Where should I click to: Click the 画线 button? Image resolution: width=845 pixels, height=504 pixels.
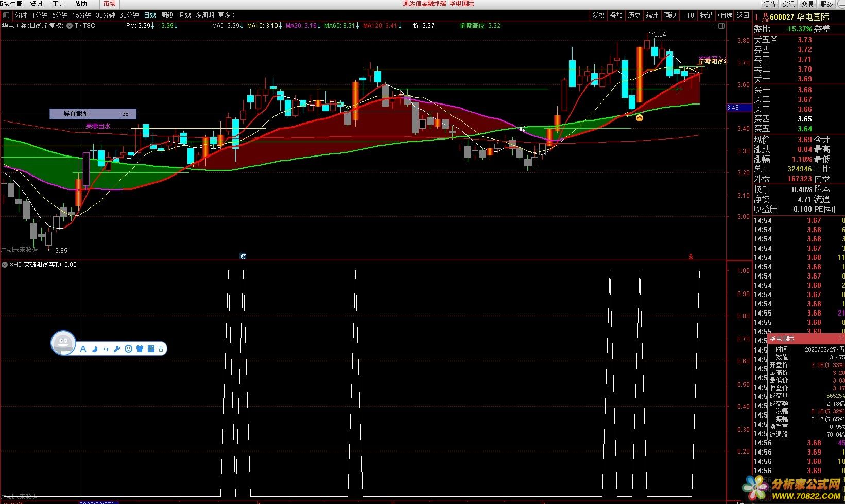670,15
